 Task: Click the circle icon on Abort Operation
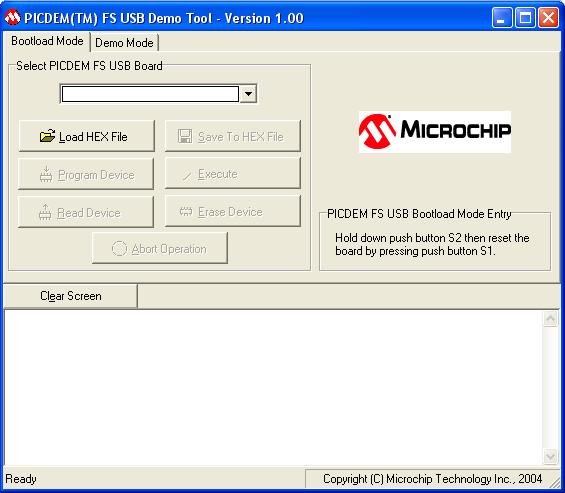pyautogui.click(x=119, y=248)
